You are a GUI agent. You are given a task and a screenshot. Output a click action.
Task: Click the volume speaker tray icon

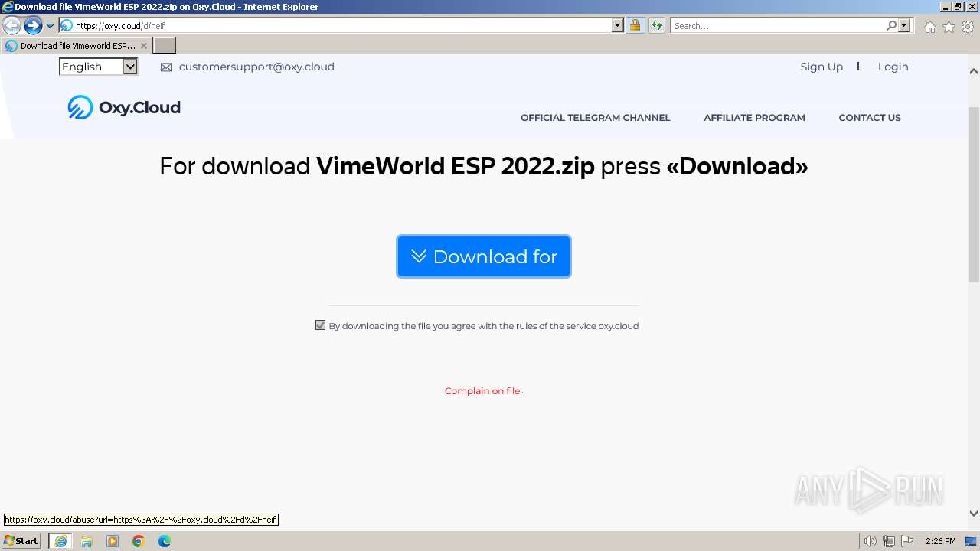click(870, 541)
